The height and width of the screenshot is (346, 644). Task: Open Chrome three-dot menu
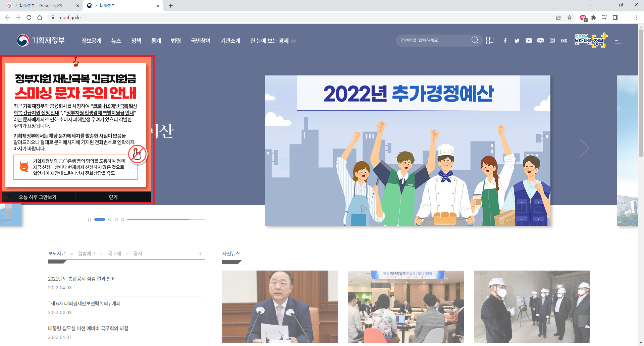click(x=637, y=17)
